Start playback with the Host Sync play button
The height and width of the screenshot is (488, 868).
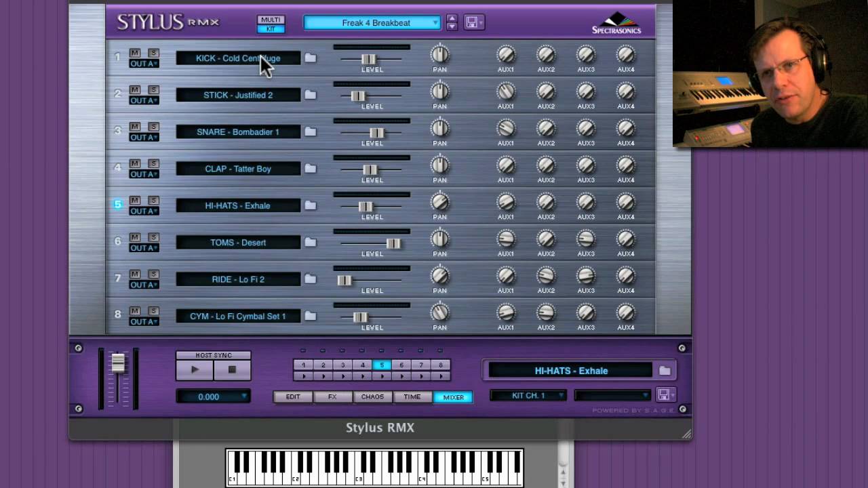click(x=195, y=369)
